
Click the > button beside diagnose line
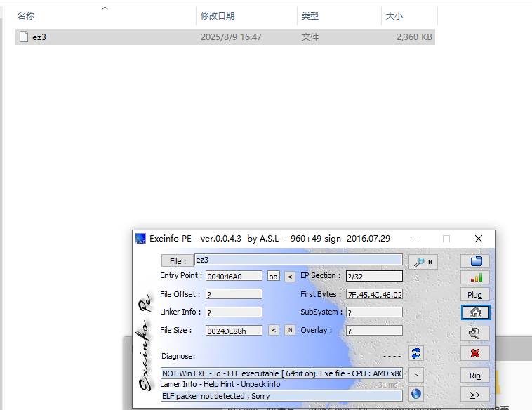(x=416, y=375)
